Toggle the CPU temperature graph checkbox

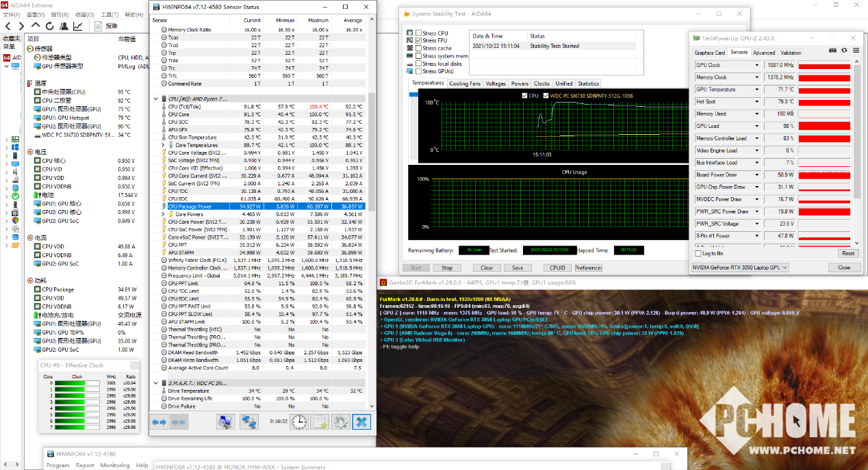pyautogui.click(x=525, y=96)
